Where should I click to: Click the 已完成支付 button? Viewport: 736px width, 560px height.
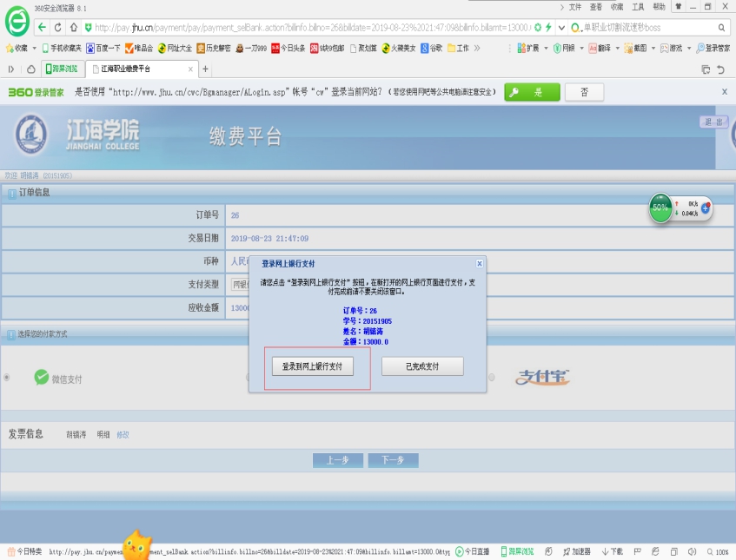pos(422,366)
